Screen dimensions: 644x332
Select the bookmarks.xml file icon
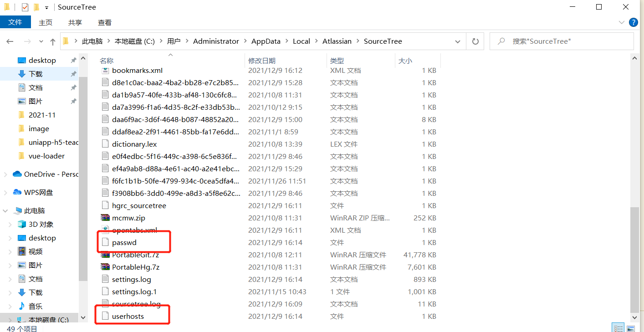[105, 71]
